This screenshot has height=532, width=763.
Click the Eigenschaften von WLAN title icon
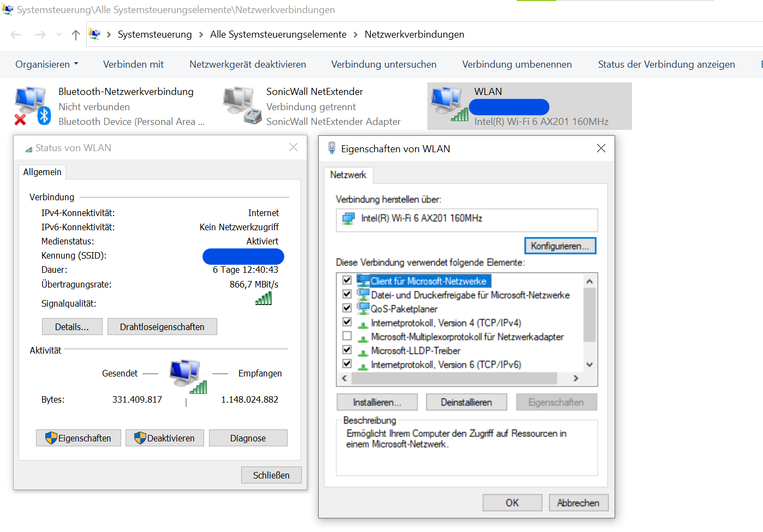(x=331, y=148)
